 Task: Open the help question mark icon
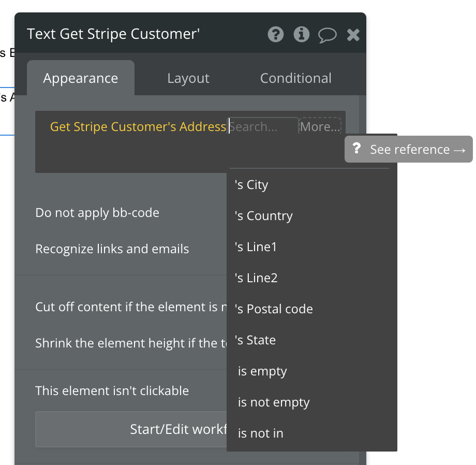(276, 35)
